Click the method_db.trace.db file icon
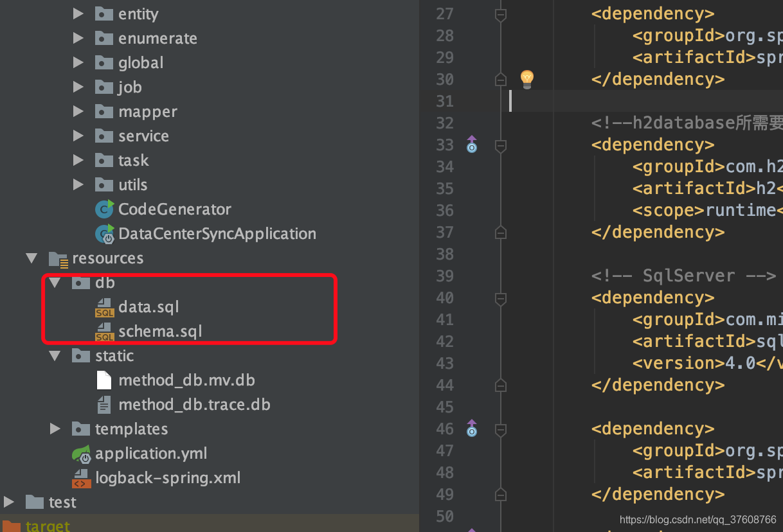Image resolution: width=783 pixels, height=532 pixels. click(x=104, y=405)
